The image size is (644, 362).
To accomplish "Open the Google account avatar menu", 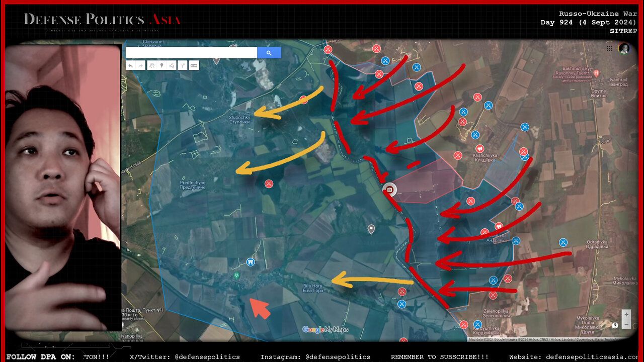I will (x=624, y=48).
